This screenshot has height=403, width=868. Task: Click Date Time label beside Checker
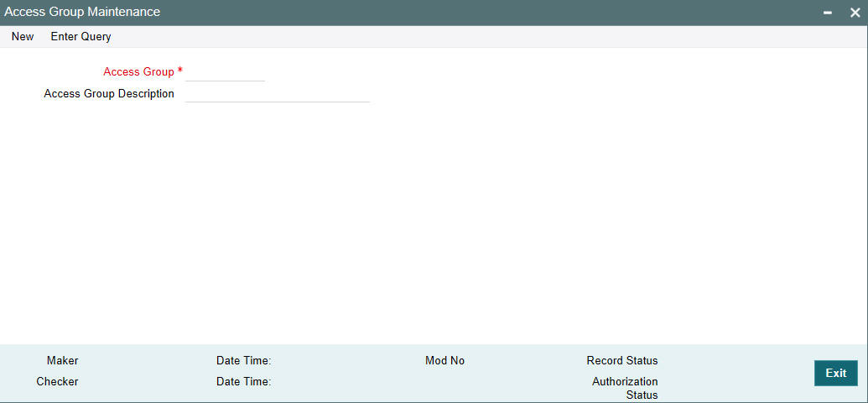243,381
